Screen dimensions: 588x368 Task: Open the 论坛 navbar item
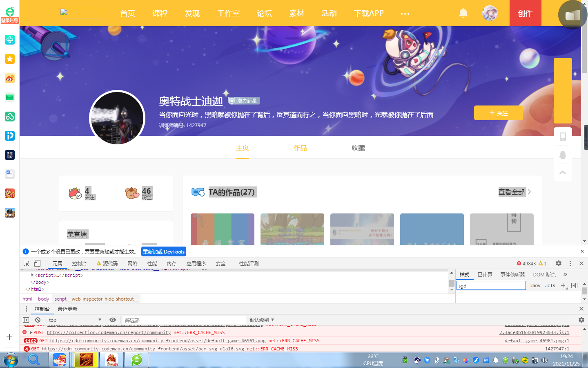(264, 13)
